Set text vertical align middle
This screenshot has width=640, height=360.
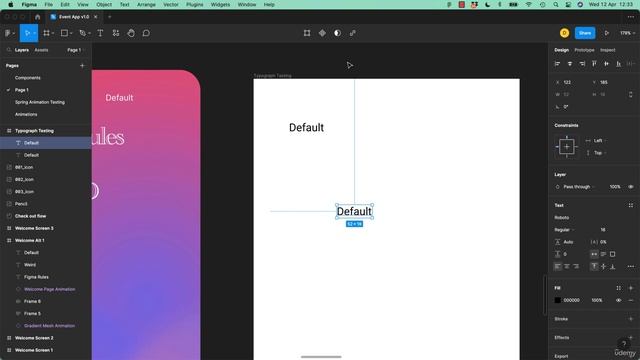603,267
